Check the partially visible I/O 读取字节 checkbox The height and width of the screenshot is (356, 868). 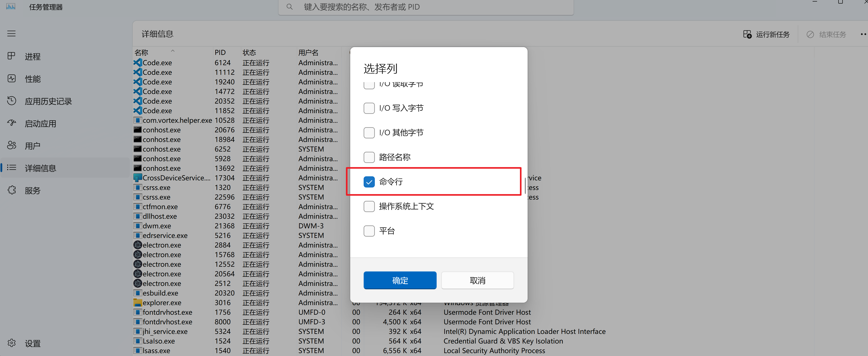pos(369,85)
